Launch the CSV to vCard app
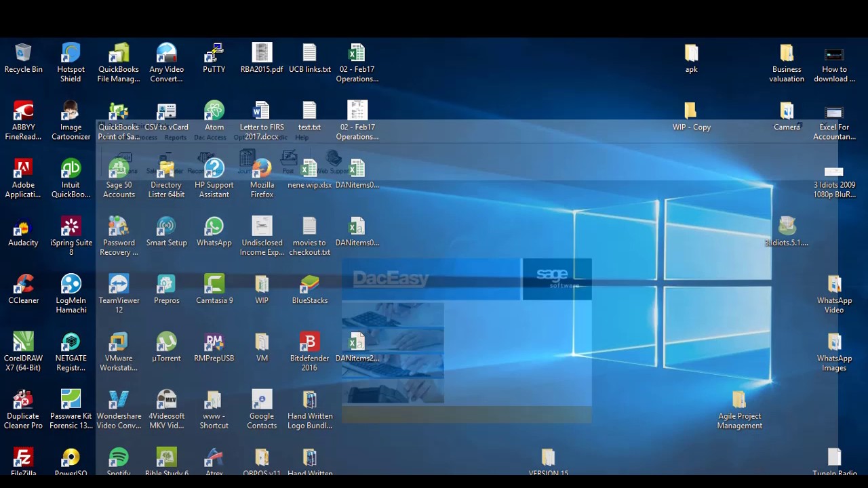 (x=166, y=117)
